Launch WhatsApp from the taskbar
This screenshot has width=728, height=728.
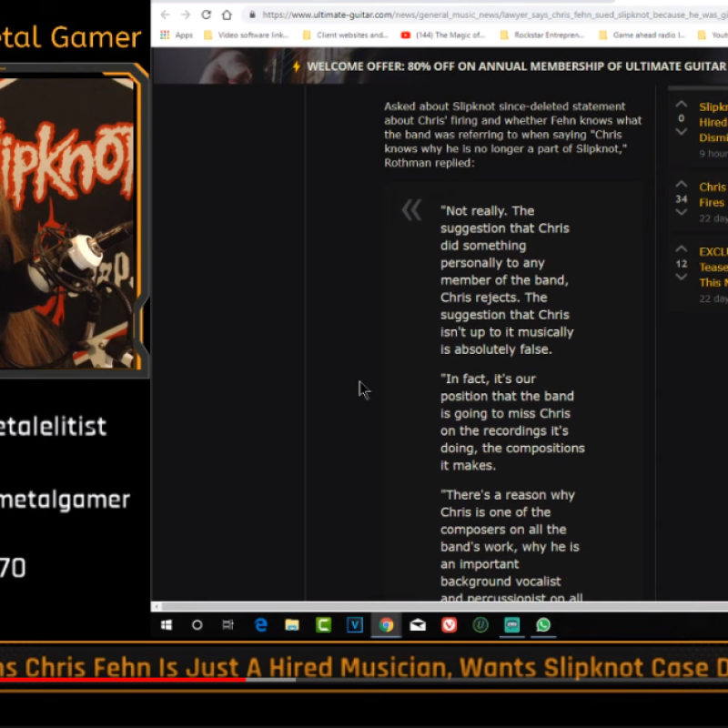[543, 625]
